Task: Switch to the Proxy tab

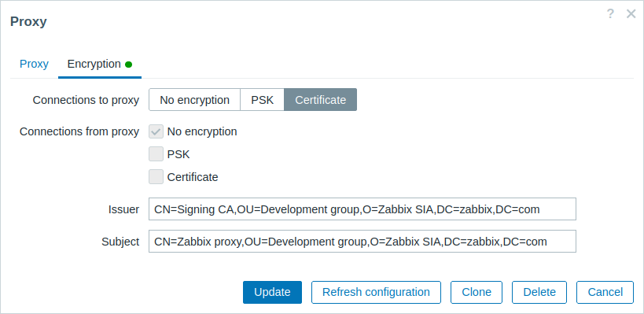Action: click(x=34, y=64)
